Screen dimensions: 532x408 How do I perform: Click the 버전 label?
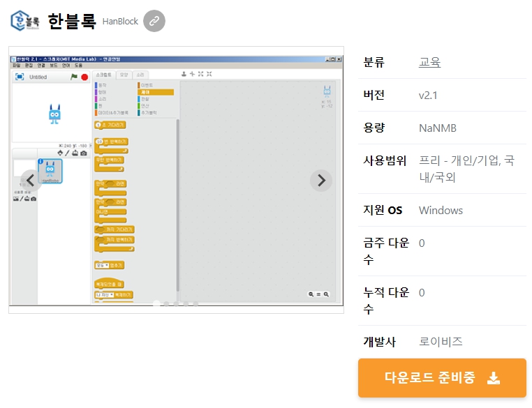pyautogui.click(x=374, y=95)
